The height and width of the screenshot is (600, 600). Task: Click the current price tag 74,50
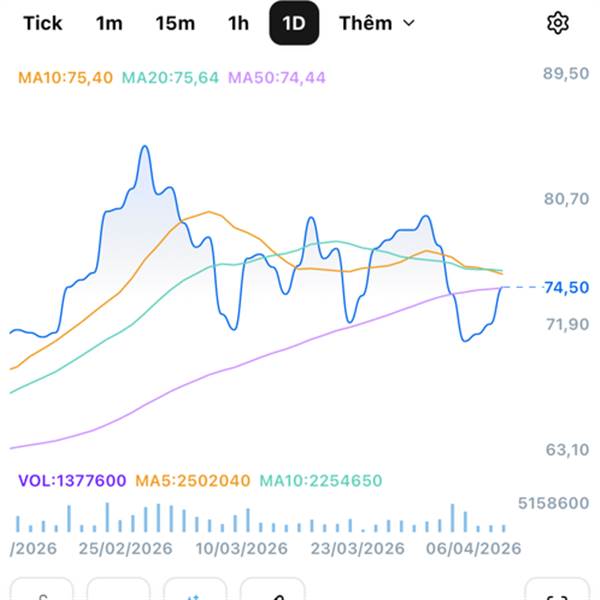(x=566, y=287)
